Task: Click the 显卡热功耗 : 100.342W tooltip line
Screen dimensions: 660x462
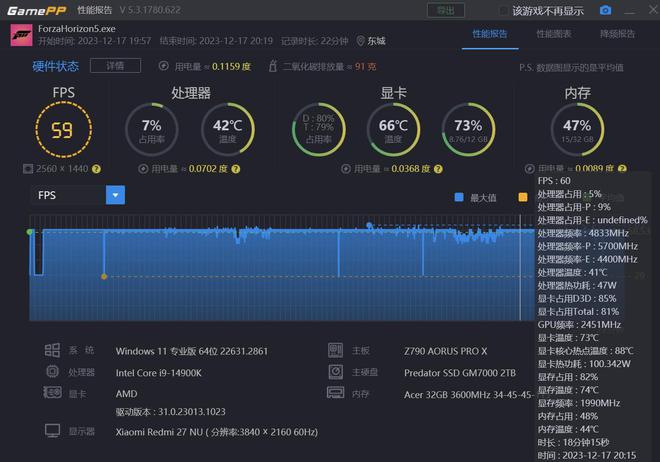Action: 584,364
